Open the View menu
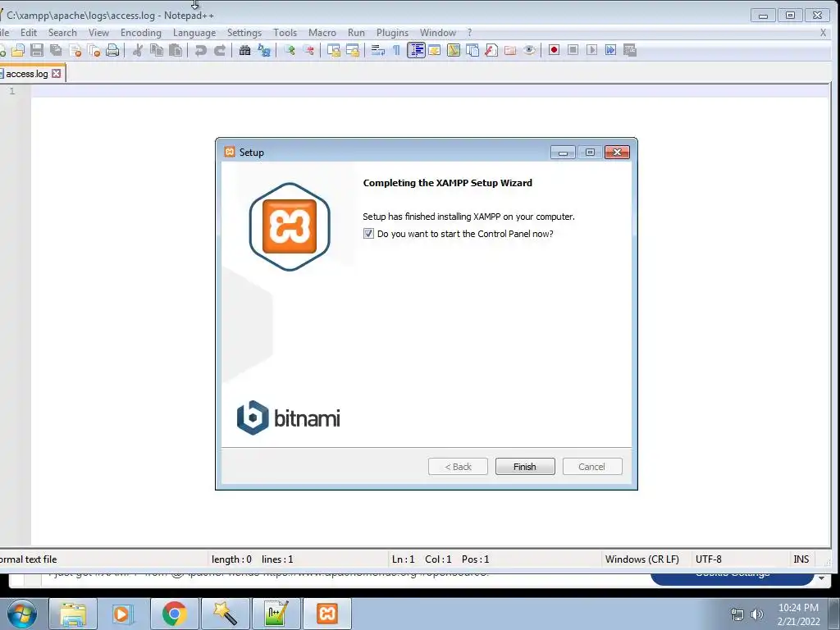 [98, 33]
